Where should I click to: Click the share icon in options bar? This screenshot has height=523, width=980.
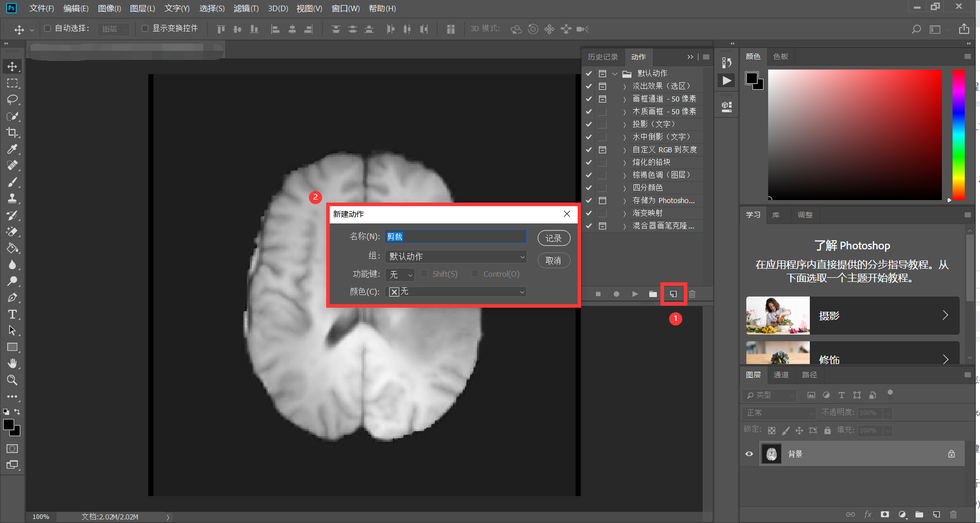[964, 29]
